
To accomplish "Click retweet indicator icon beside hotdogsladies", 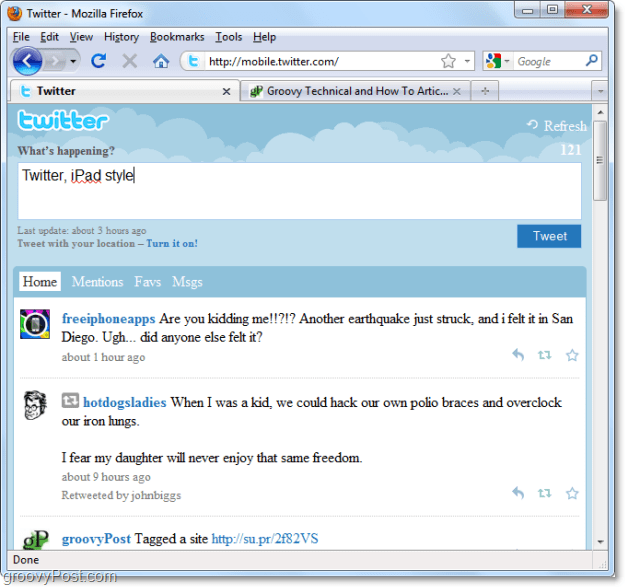I will (70, 400).
